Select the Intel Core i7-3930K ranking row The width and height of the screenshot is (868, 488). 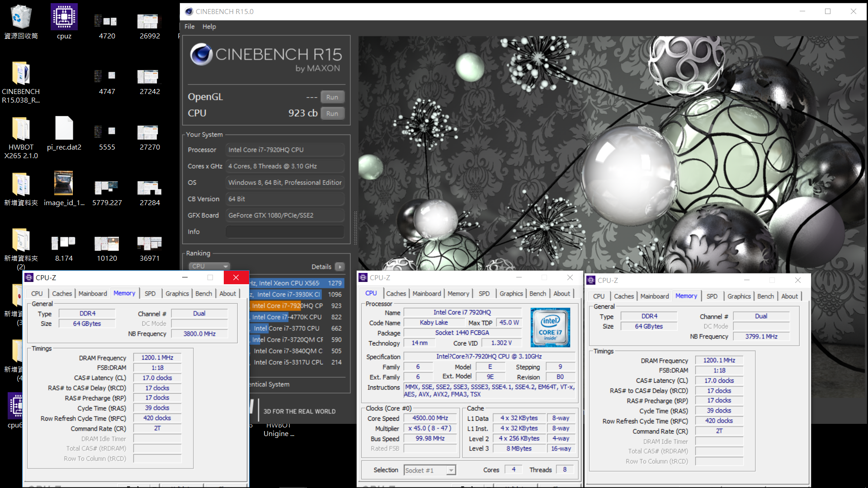(297, 294)
